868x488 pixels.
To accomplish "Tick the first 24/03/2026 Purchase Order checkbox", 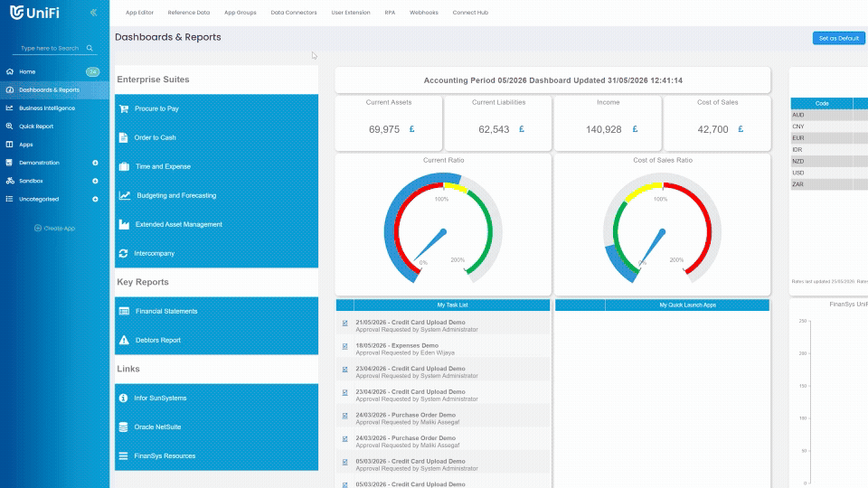I will (344, 416).
